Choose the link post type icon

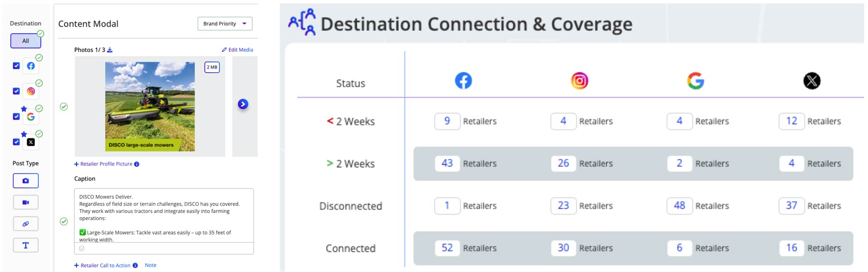tap(26, 224)
